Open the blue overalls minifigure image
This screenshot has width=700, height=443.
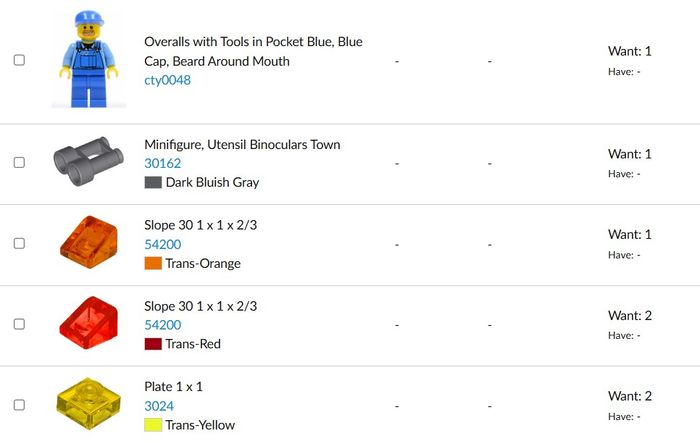tap(88, 58)
